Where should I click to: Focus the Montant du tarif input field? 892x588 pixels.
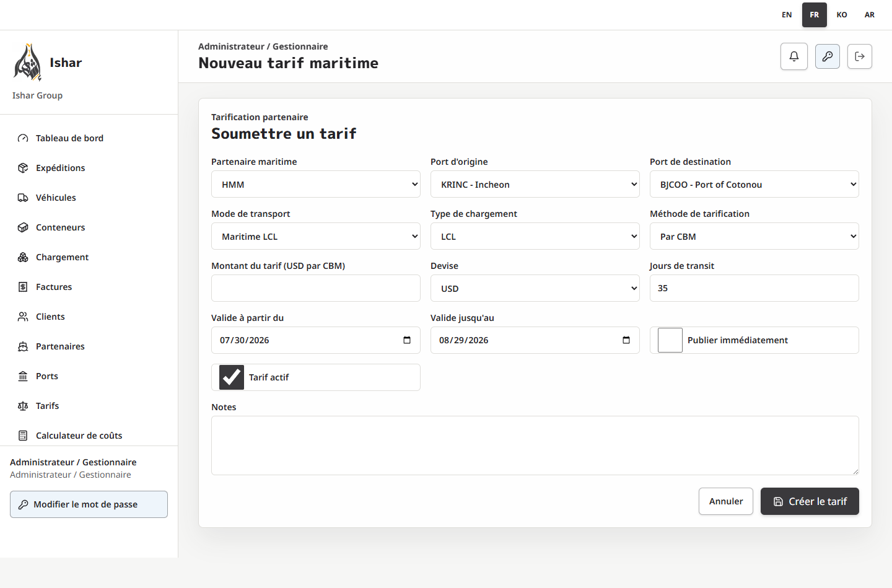(316, 288)
